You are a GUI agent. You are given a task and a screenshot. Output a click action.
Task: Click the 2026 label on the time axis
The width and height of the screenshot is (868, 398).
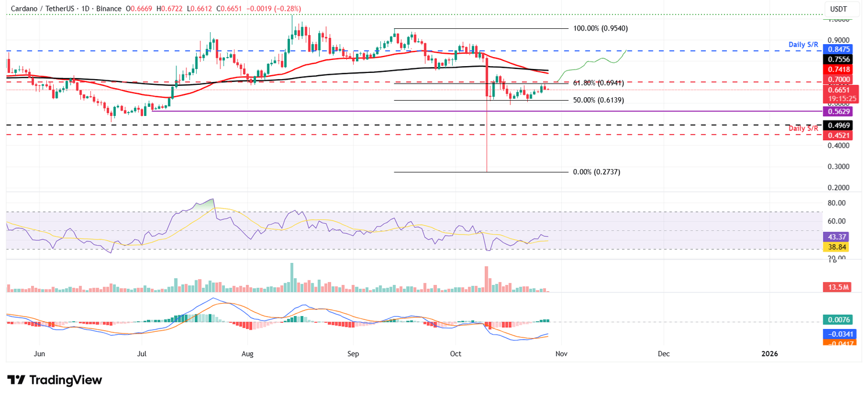pyautogui.click(x=769, y=353)
